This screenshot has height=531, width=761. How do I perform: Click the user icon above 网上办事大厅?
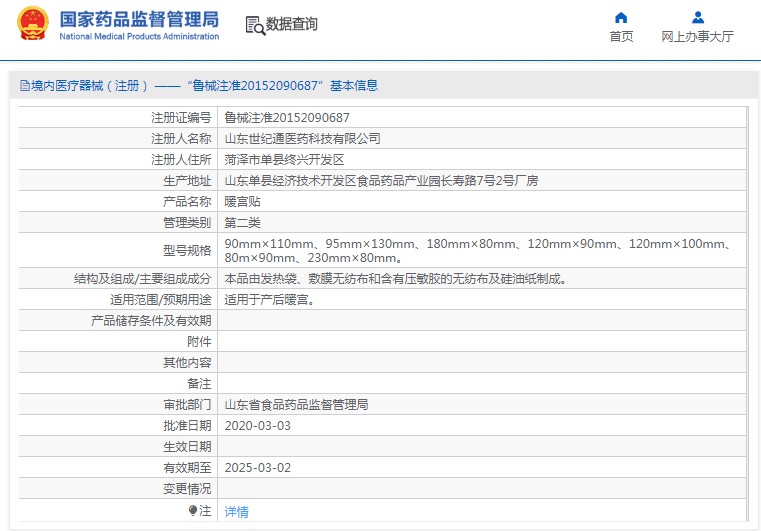698,17
